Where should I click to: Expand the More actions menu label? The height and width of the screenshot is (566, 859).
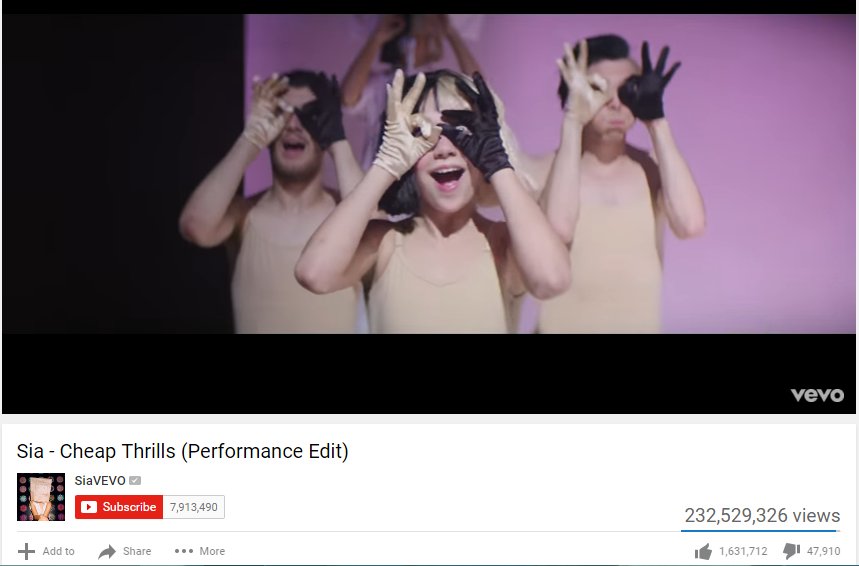click(212, 551)
